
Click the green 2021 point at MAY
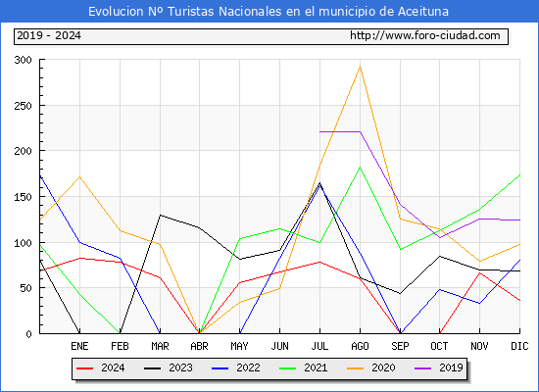[239, 238]
